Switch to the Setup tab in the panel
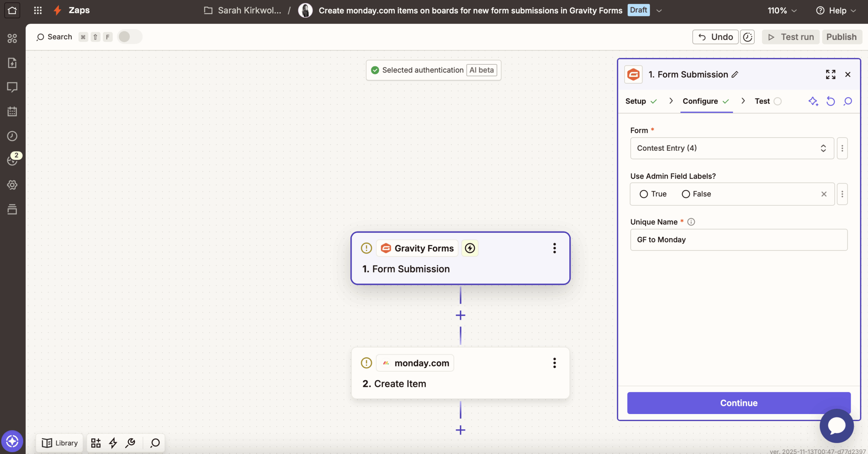Viewport: 868px width, 454px height. (636, 101)
